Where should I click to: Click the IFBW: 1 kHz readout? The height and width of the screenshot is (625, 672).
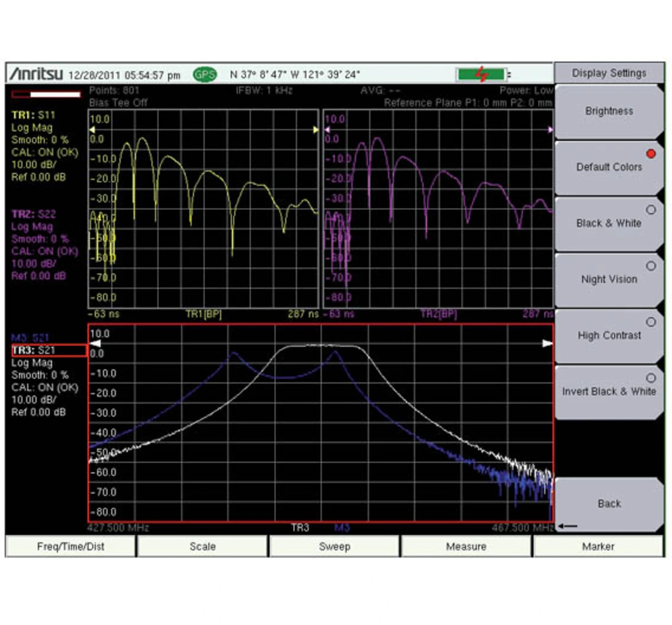tap(264, 90)
